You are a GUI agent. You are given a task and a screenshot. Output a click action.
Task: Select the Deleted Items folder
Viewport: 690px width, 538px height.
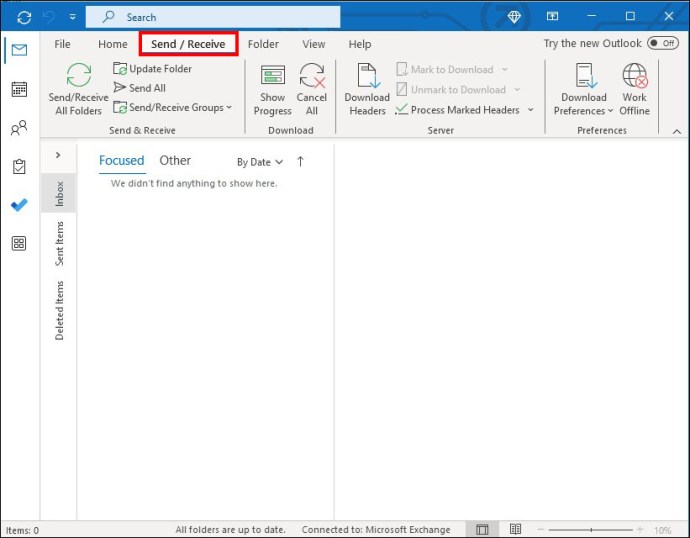tap(59, 311)
